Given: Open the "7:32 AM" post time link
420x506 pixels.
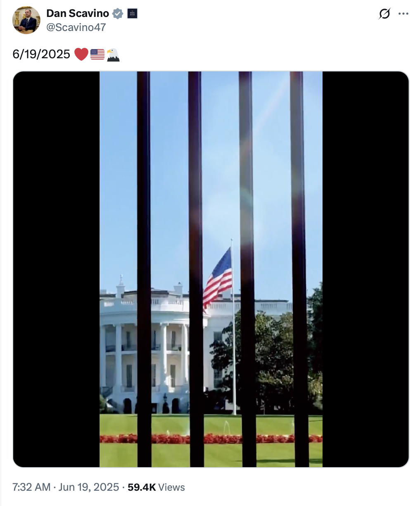Looking at the screenshot, I should (x=31, y=487).
